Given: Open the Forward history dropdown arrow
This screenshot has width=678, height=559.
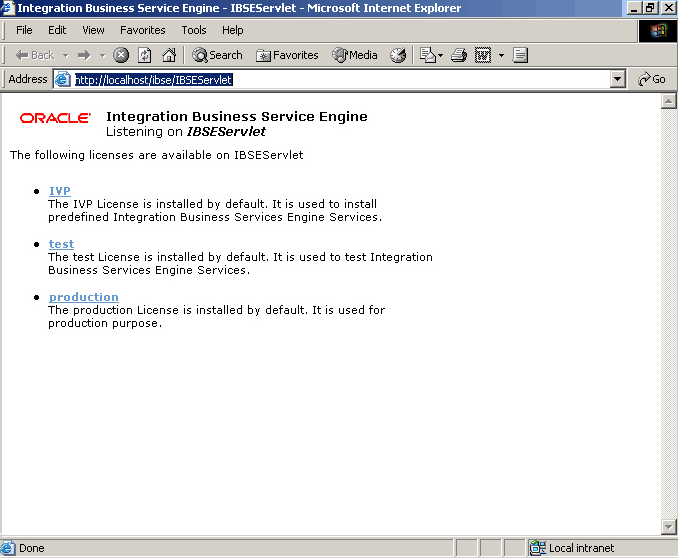Looking at the screenshot, I should click(x=102, y=55).
